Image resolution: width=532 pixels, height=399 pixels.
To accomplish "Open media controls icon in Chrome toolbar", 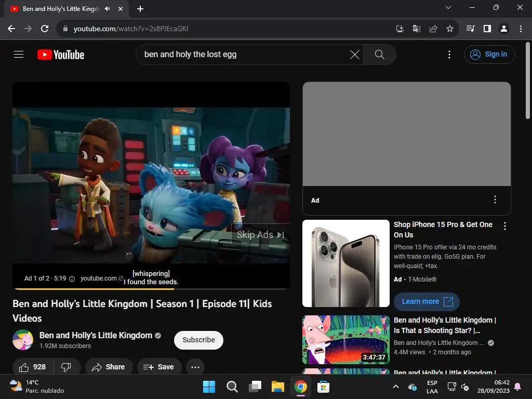I will coord(471,29).
